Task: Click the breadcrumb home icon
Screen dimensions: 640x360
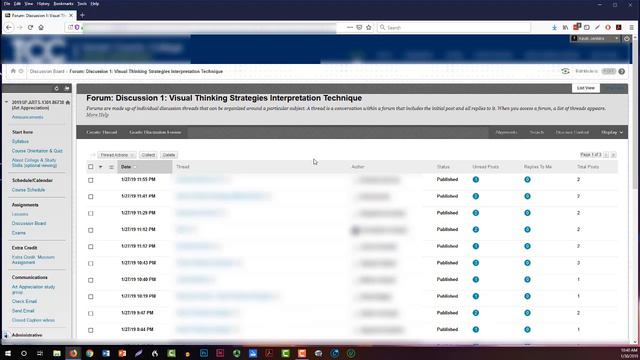Action: click(x=13, y=71)
